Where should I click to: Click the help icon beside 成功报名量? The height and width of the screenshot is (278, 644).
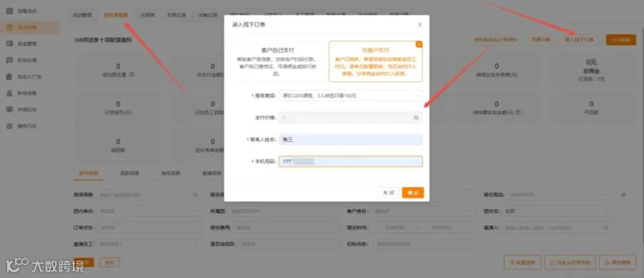point(132,75)
